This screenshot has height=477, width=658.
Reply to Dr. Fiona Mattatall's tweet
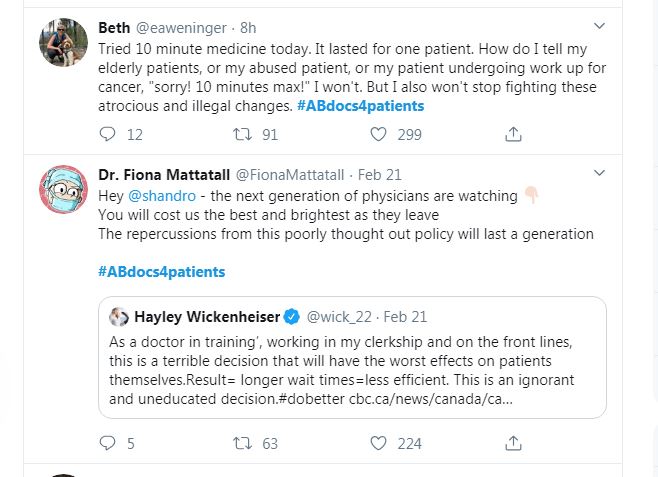pos(110,443)
